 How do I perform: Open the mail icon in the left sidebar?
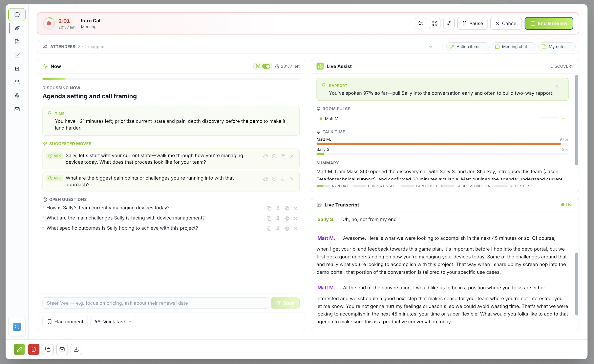[17, 109]
